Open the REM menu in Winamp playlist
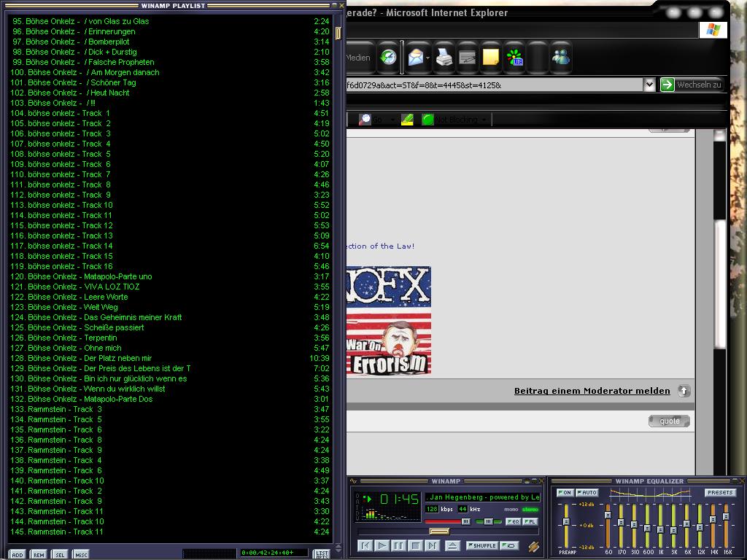Viewport: 747px width, 560px height. (x=39, y=554)
